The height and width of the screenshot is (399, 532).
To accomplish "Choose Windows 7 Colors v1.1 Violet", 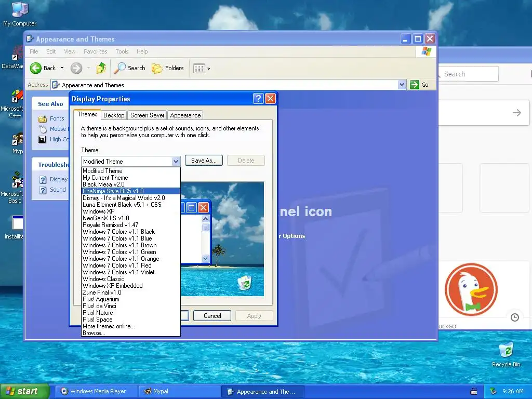I will [131, 272].
